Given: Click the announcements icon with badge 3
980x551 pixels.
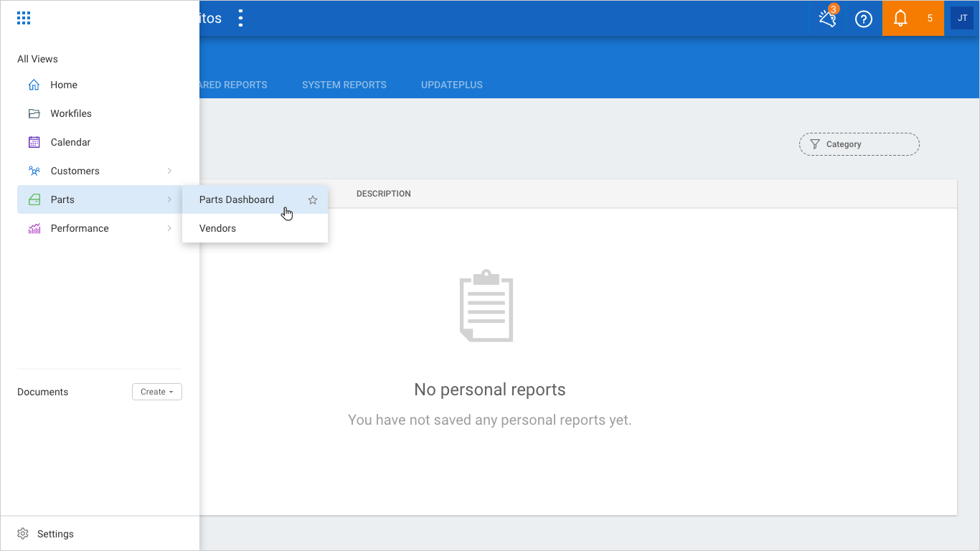Looking at the screenshot, I should tap(828, 19).
